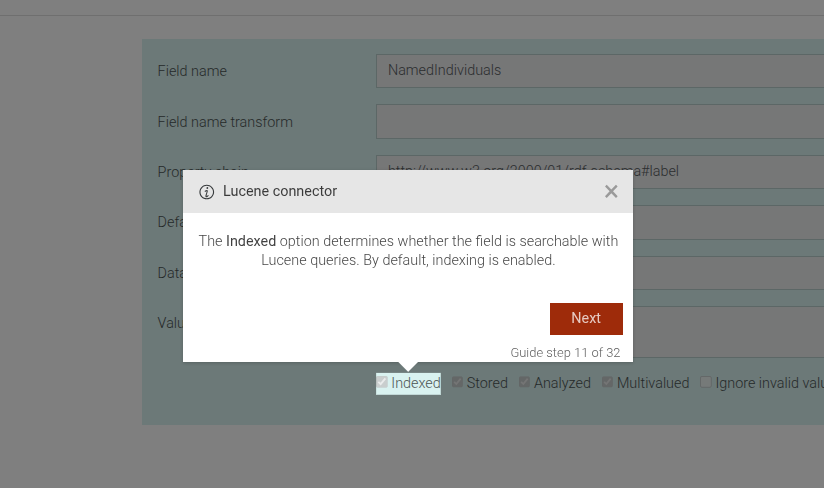Toggle the Indexed checkbox
824x488 pixels.
coord(382,382)
